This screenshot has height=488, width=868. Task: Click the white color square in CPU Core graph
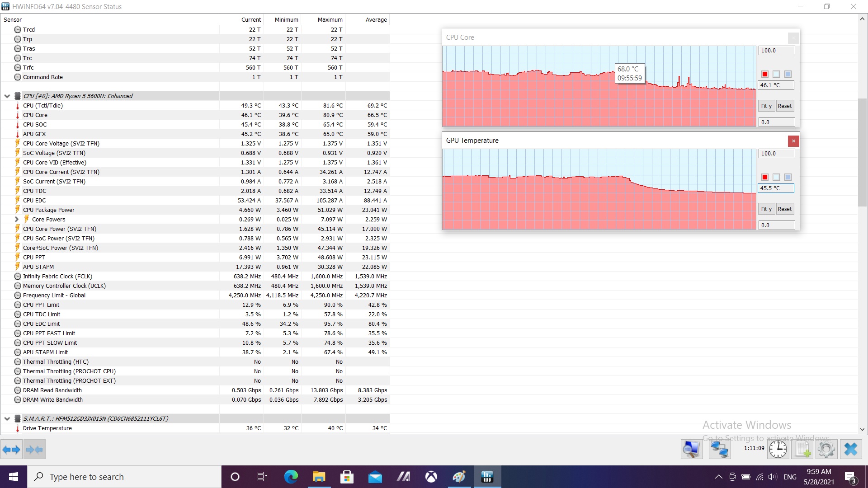tap(776, 74)
